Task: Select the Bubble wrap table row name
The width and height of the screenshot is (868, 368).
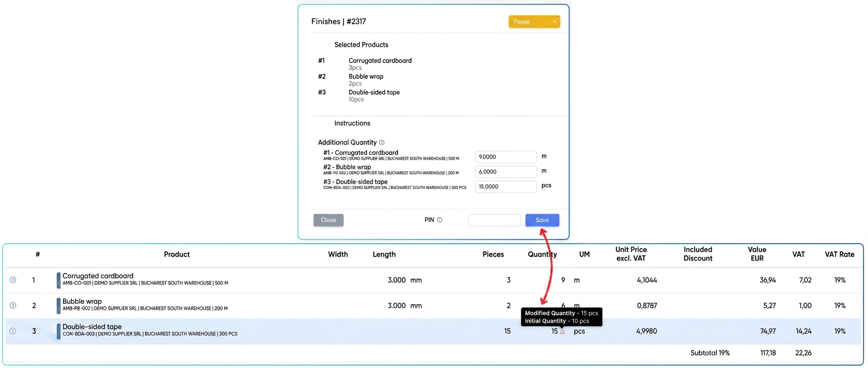Action: pyautogui.click(x=82, y=301)
